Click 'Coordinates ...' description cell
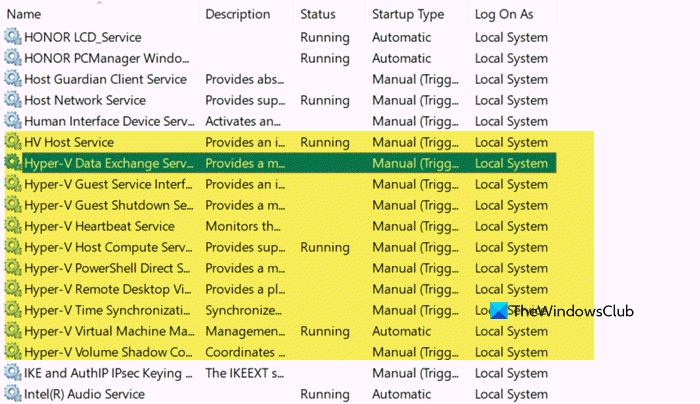The height and width of the screenshot is (404, 700). coord(245,352)
